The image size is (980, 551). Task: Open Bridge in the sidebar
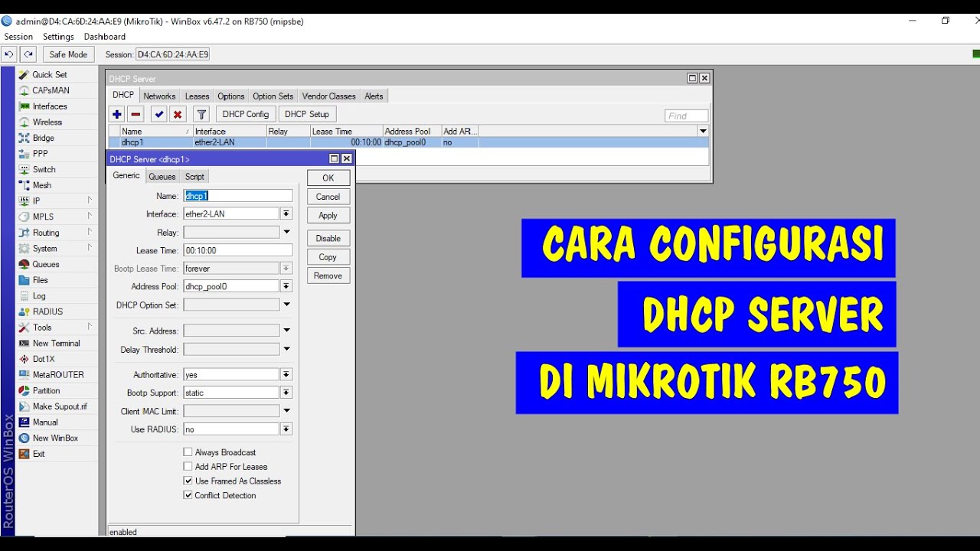click(x=44, y=138)
